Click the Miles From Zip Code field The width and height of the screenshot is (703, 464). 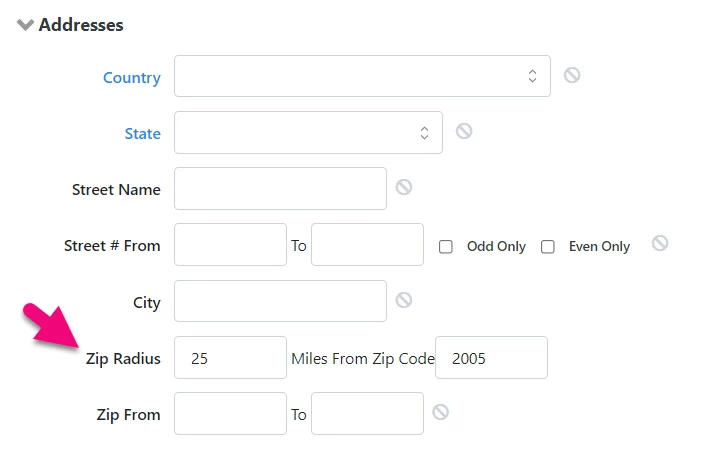(x=491, y=358)
